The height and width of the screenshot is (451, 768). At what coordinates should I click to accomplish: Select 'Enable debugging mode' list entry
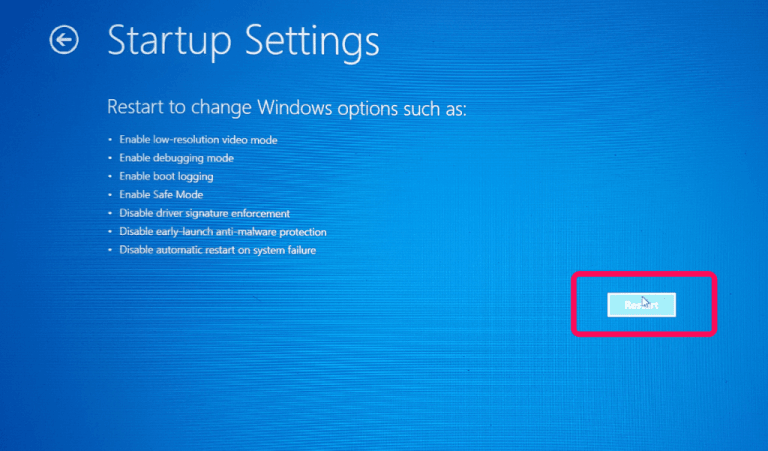coord(176,158)
